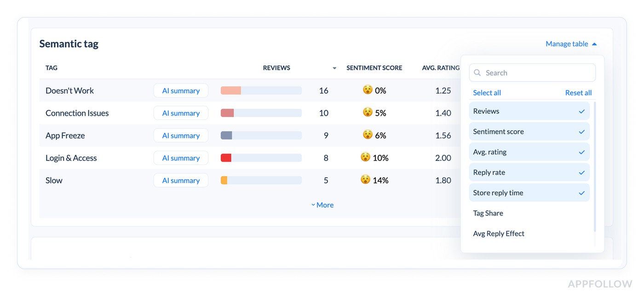The image size is (644, 299).
Task: Click the red progress bar for Login & Access
Action: 226,158
